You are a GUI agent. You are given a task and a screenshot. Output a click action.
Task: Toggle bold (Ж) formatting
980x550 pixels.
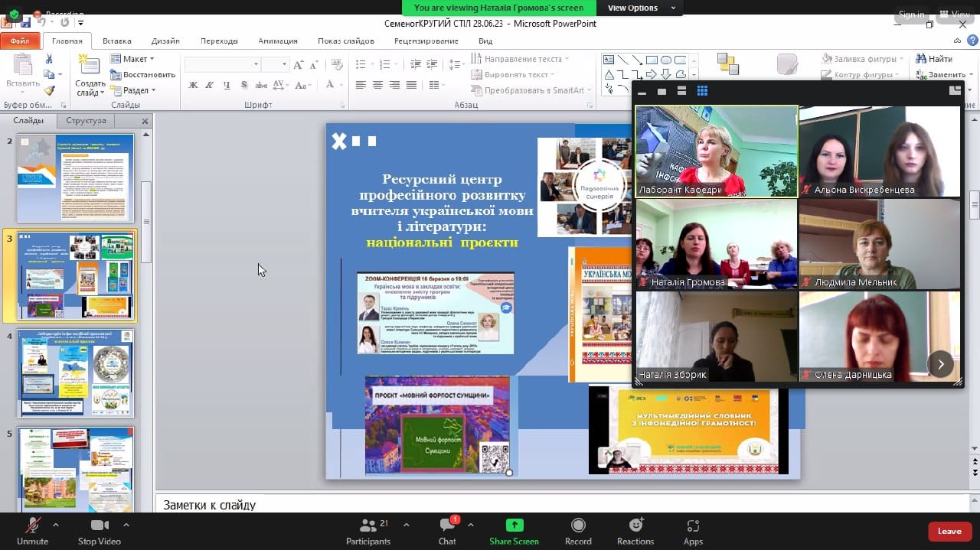tap(193, 85)
